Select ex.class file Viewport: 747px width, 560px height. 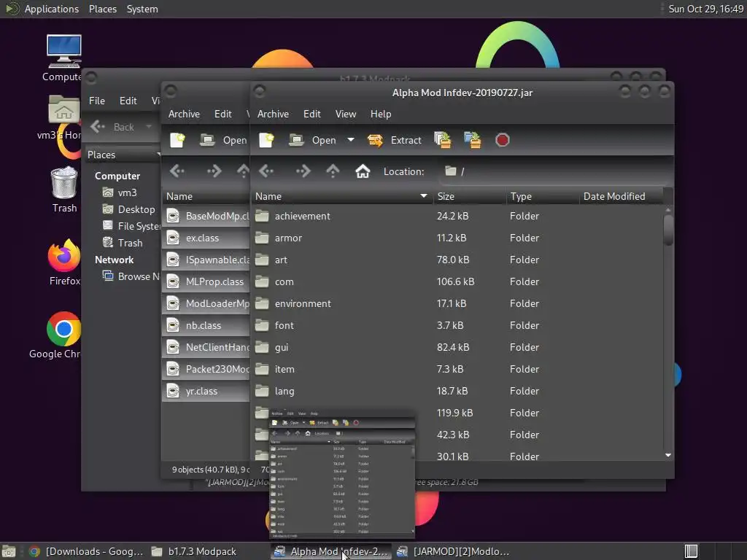click(x=206, y=238)
